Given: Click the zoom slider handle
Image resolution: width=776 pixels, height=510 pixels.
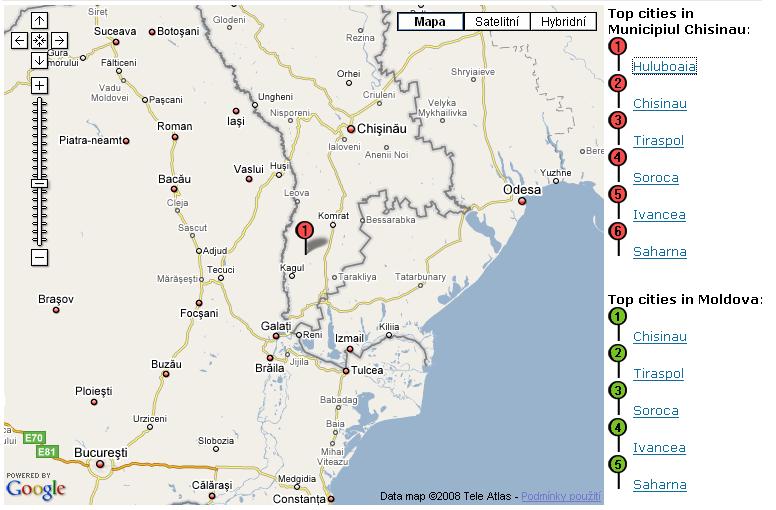Looking at the screenshot, I should pos(39,183).
